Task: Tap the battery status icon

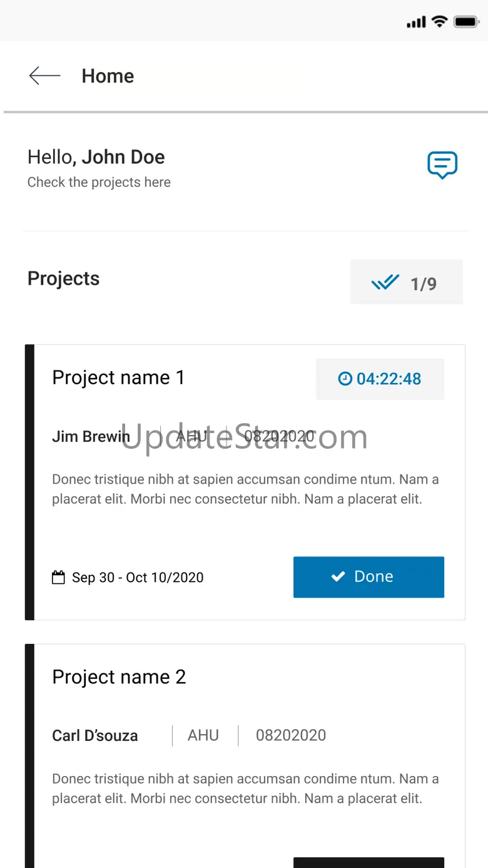Action: coord(466,22)
